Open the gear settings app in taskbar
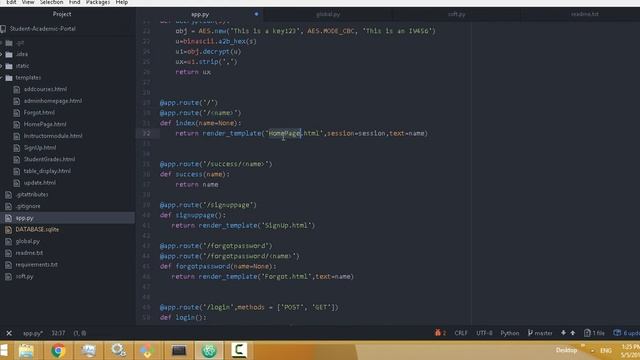Viewport: 640px width, 360px height. tap(118, 351)
